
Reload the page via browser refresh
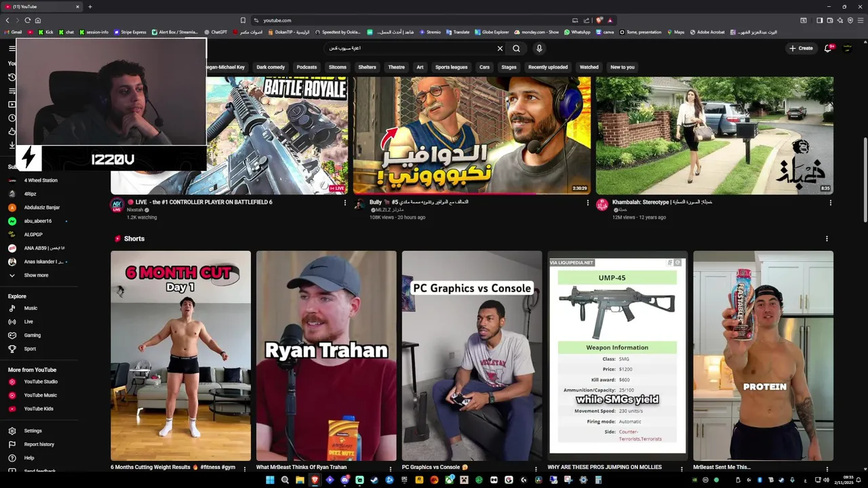[27, 20]
